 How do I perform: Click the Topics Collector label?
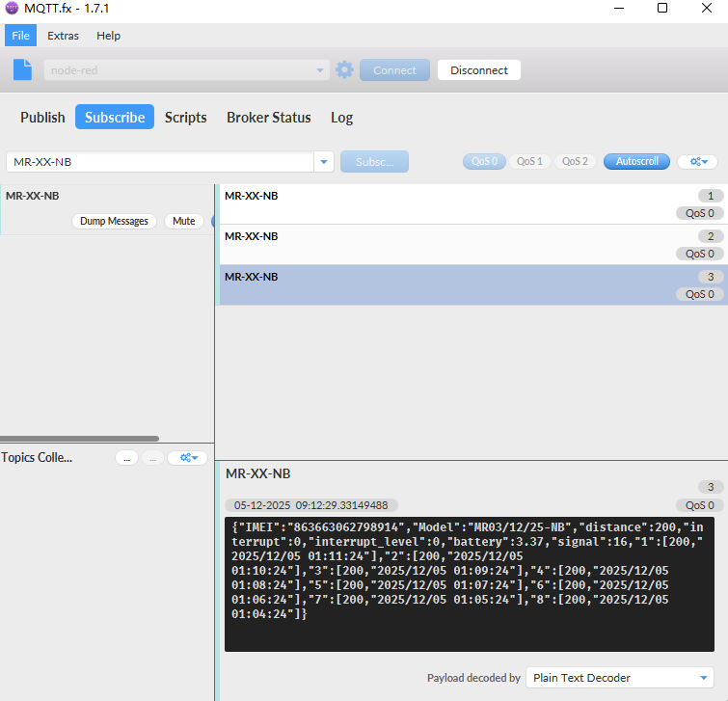point(37,457)
